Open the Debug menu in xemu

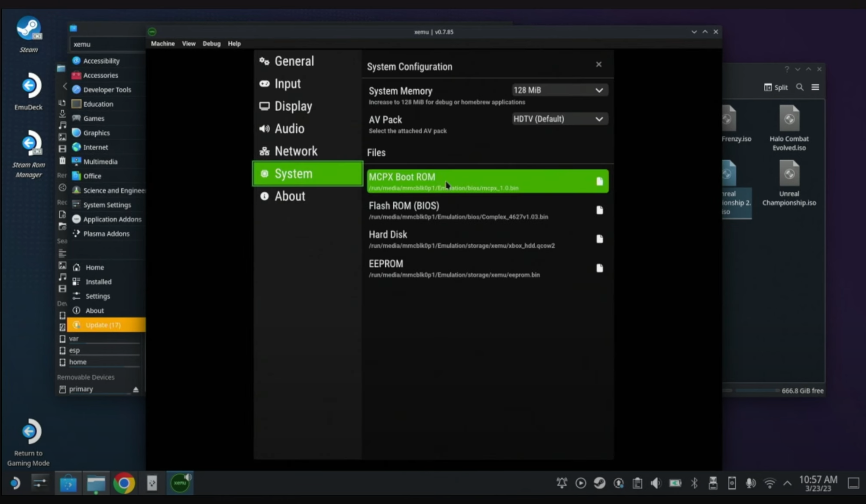[211, 44]
